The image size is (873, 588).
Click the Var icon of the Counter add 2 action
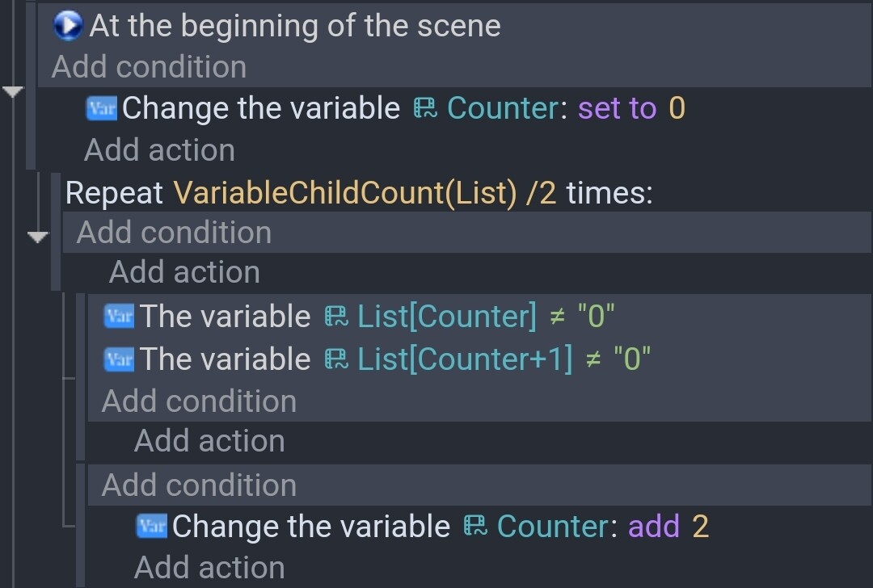coord(151,527)
